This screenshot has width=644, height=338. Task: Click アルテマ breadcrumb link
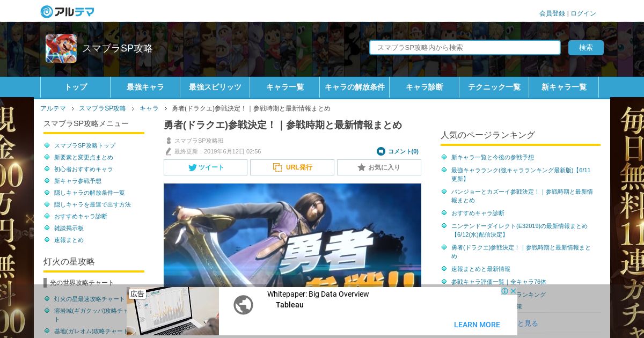point(53,108)
